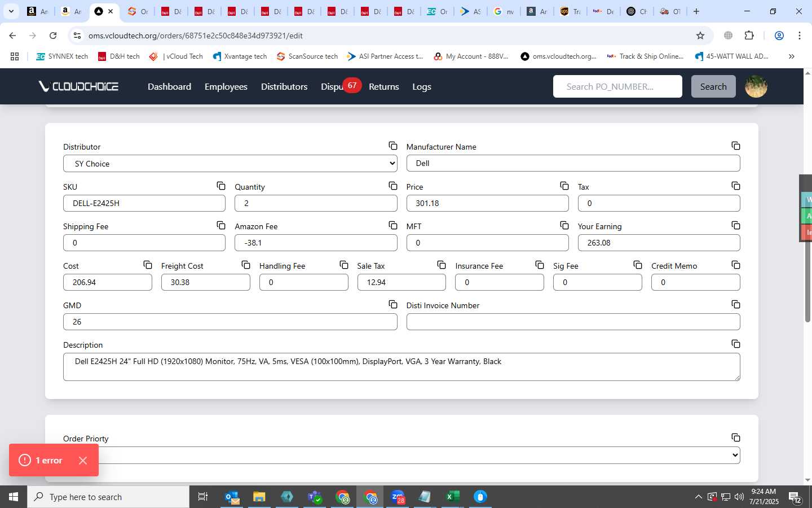Copy the Disti Invoice Number value
812x508 pixels.
(736, 304)
